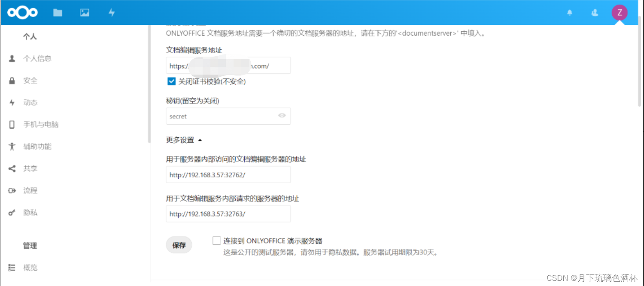The image size is (644, 286).
Task: Select 概览 under 管理 section
Action: [30, 267]
